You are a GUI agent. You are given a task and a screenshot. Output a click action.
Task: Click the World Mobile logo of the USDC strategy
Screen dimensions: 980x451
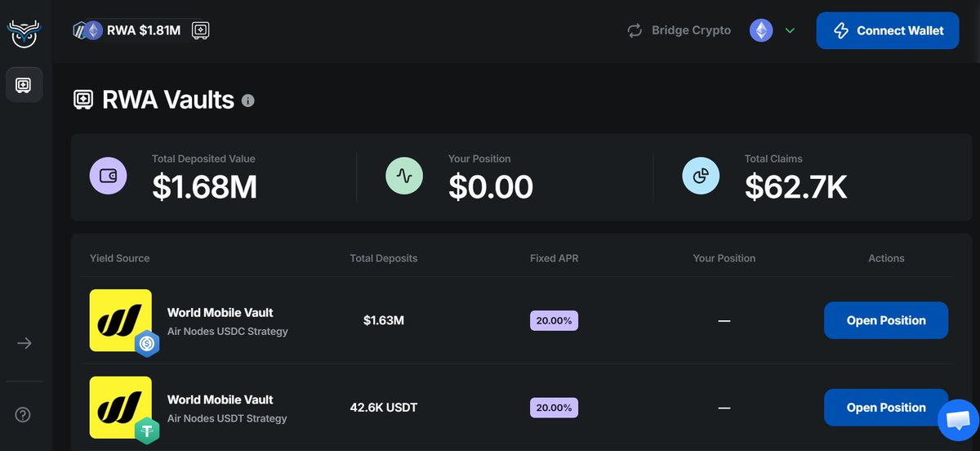click(x=120, y=319)
